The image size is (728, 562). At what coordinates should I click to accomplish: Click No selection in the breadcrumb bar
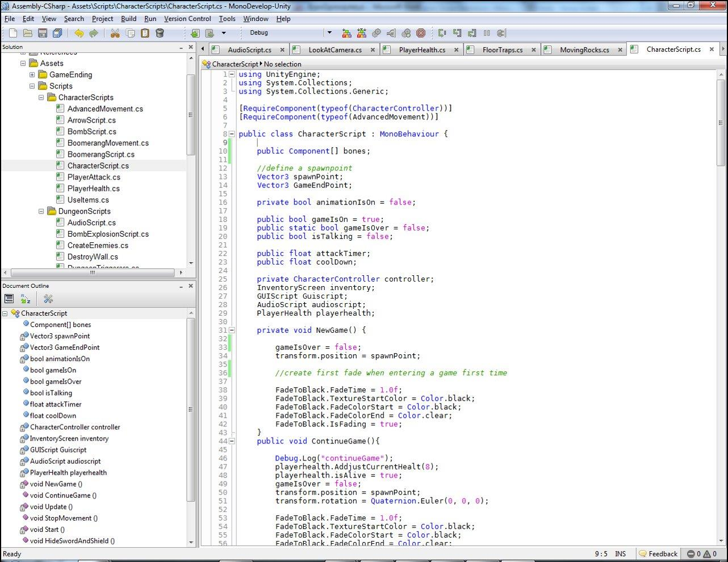pyautogui.click(x=282, y=64)
